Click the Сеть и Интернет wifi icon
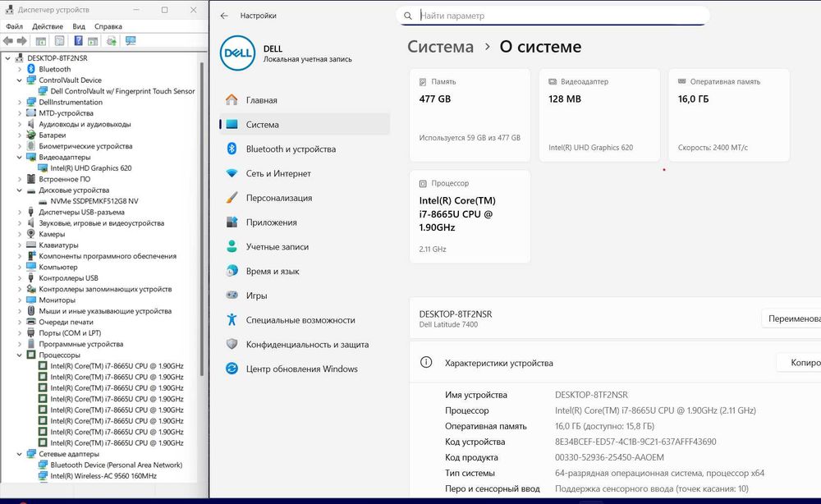 [x=232, y=173]
